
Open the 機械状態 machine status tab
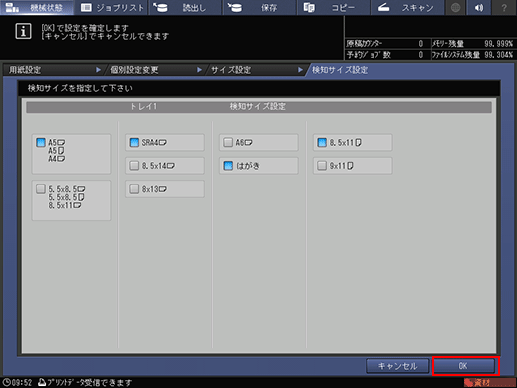[37, 7]
